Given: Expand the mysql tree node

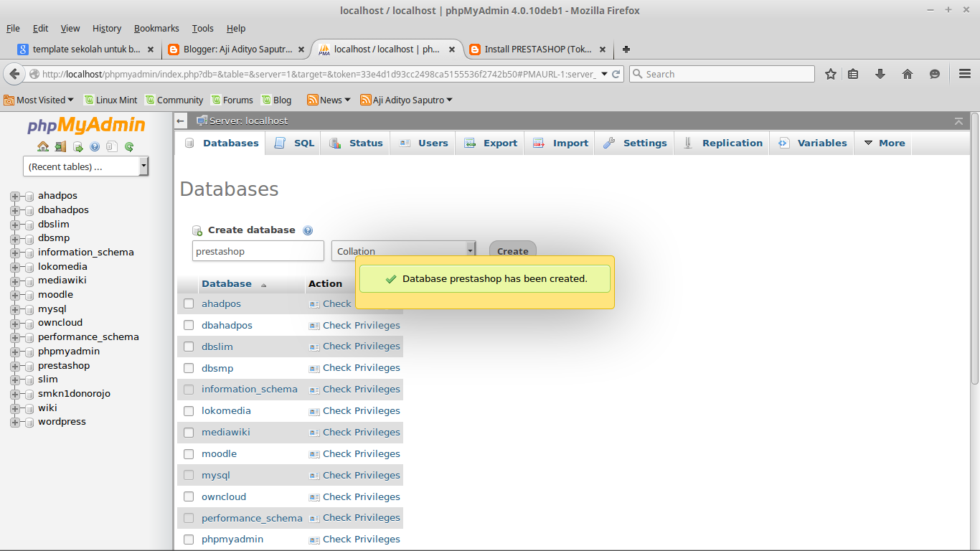Looking at the screenshot, I should click(x=14, y=309).
